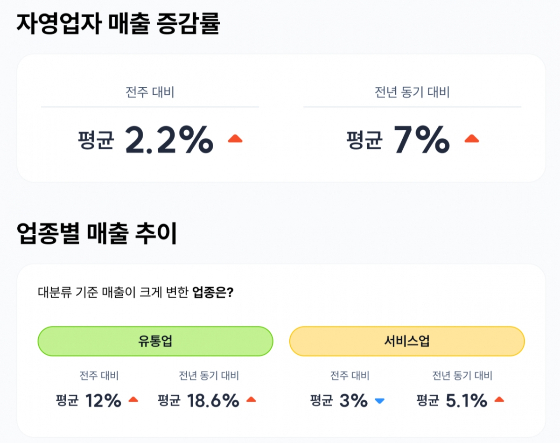Viewport: 560px width, 443px height.
Task: Click the red up arrow next to 12%
Action: (133, 399)
